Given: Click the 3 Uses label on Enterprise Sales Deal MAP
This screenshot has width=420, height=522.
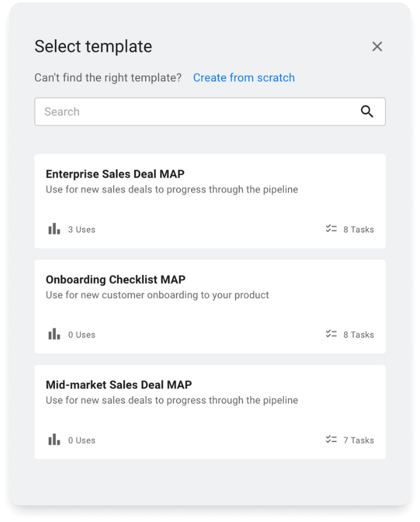Looking at the screenshot, I should 82,229.
